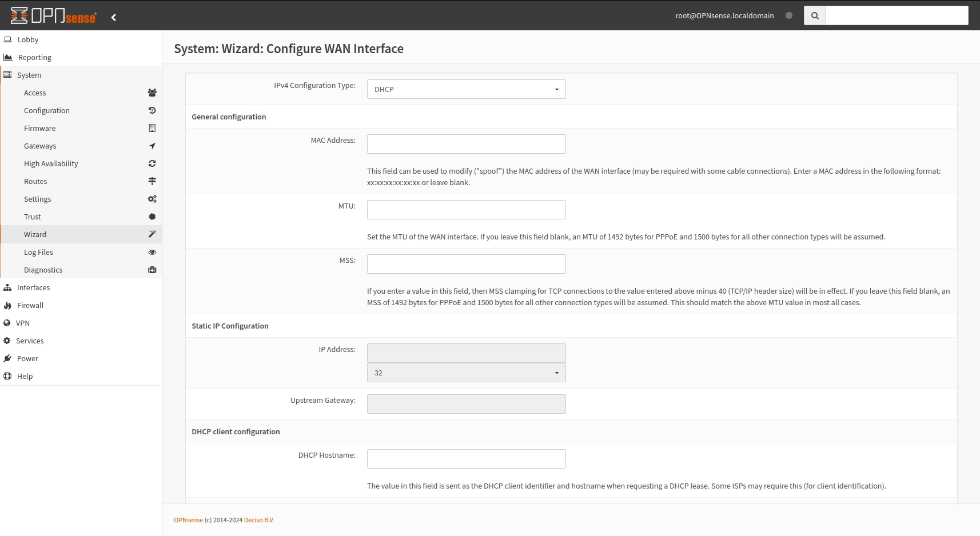The image size is (980, 536).
Task: Select High Availability in the sidebar
Action: click(x=81, y=163)
